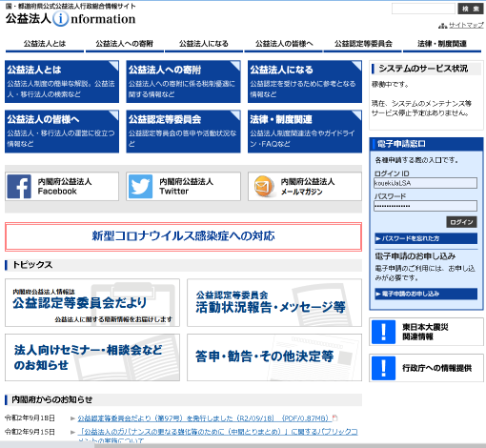Click the 行政庁への情報提供 label
Screen dimensions: 486x448
click(x=437, y=368)
